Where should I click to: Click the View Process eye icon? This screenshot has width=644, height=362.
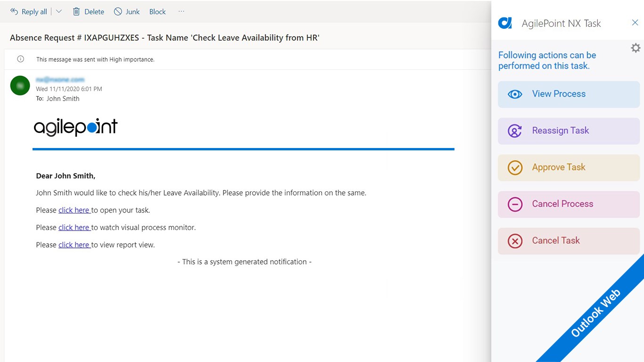pyautogui.click(x=515, y=94)
